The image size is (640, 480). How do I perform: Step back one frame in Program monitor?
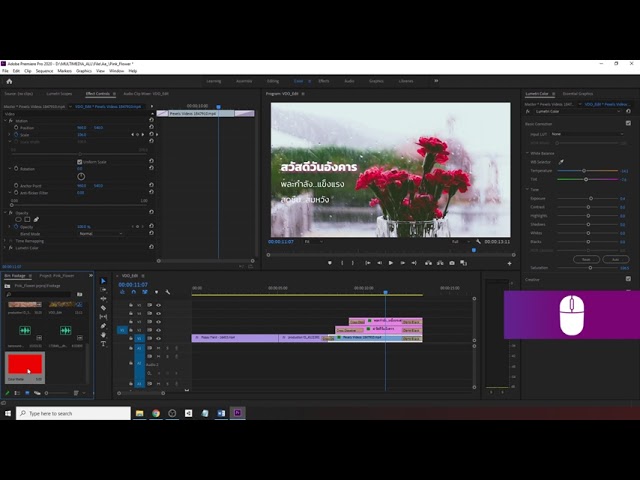(379, 263)
